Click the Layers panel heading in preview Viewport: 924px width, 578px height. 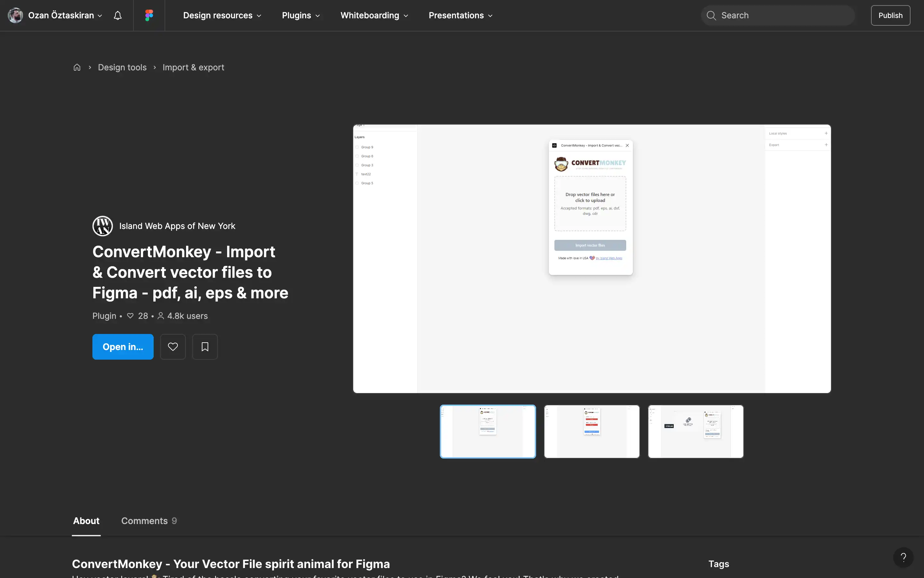coord(359,137)
